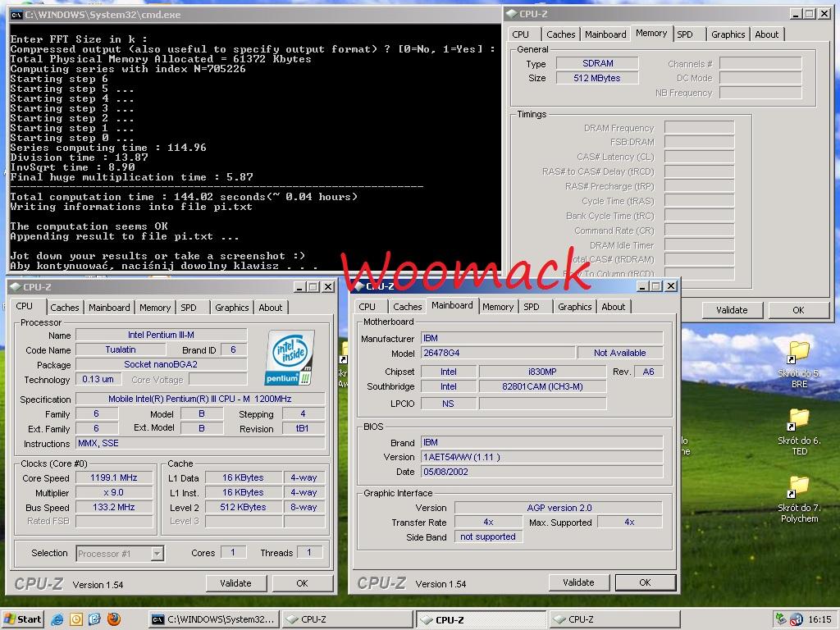Select About tab in Memory window
The image size is (840, 630).
[x=767, y=34]
